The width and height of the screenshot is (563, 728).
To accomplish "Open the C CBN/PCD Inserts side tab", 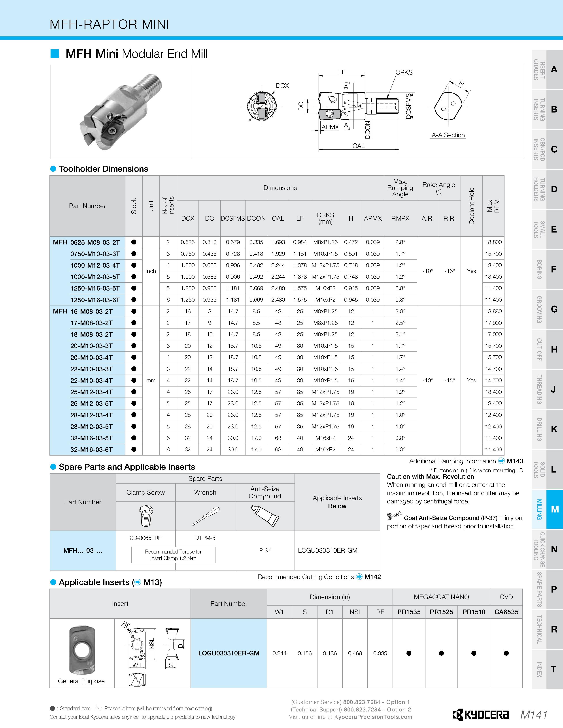I will point(547,149).
